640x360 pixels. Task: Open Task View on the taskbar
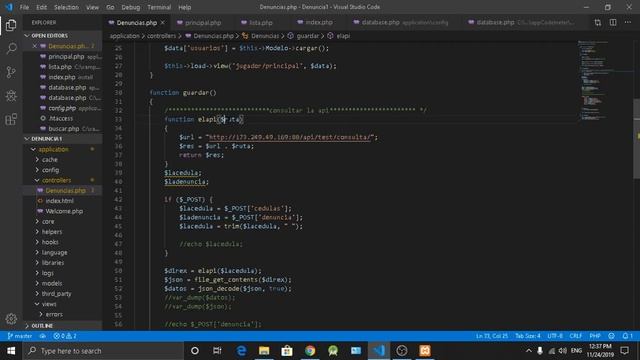[217, 351]
